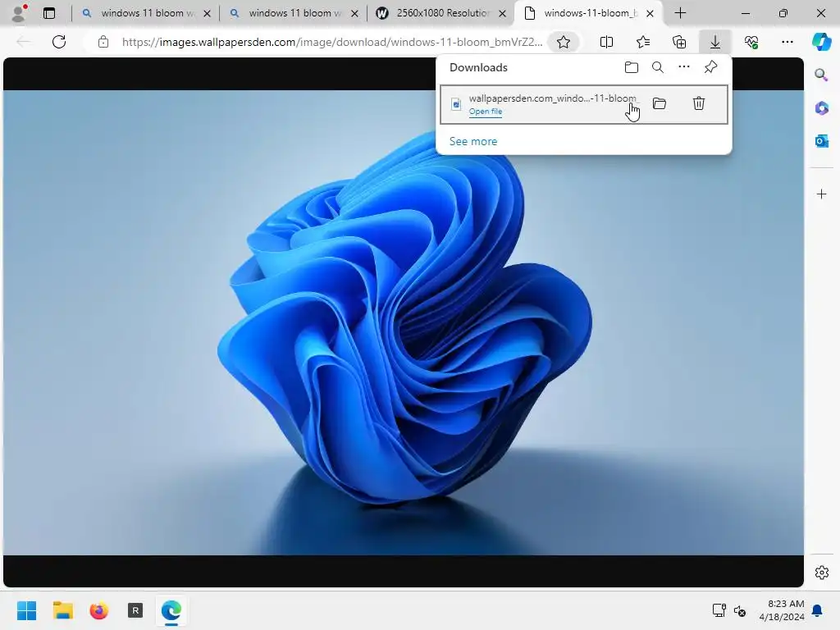840x630 pixels.
Task: Open the notifications bell icon
Action: click(817, 610)
